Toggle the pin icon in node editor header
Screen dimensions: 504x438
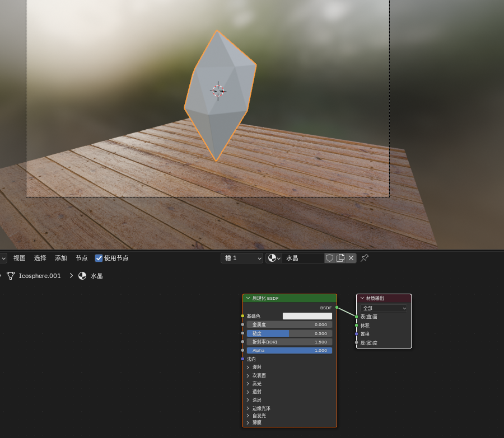click(x=365, y=258)
